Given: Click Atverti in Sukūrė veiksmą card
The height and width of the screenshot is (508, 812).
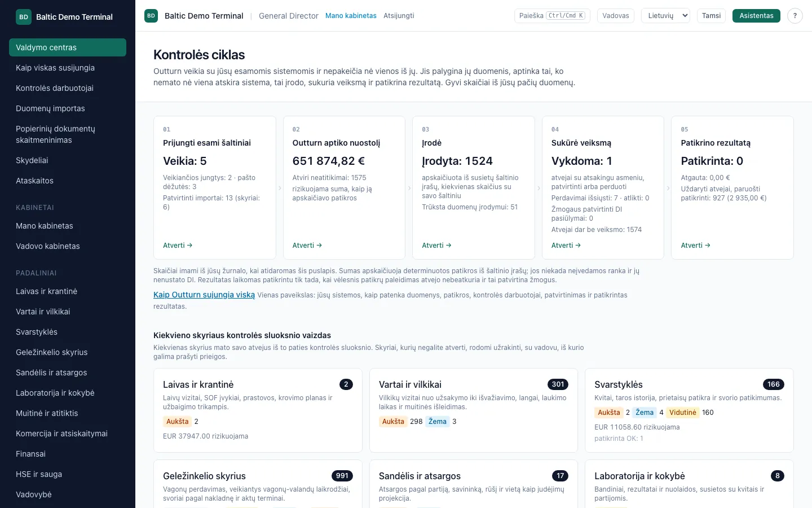Looking at the screenshot, I should (566, 246).
